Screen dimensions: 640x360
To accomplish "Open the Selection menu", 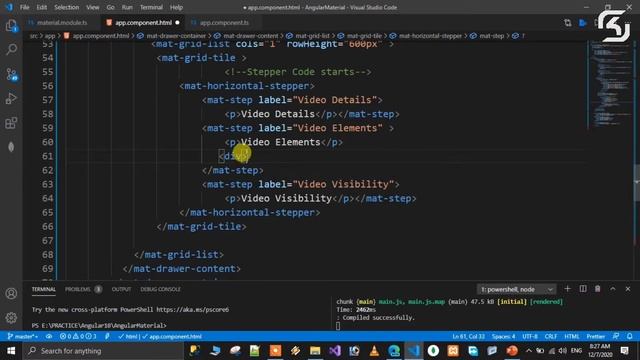I will (x=66, y=7).
